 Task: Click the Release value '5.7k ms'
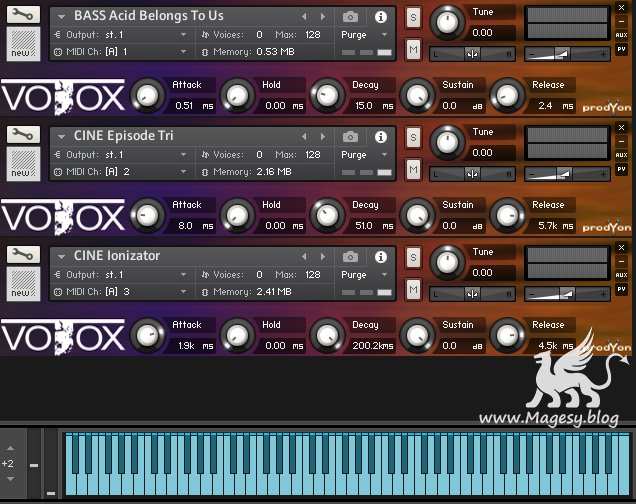[556, 226]
